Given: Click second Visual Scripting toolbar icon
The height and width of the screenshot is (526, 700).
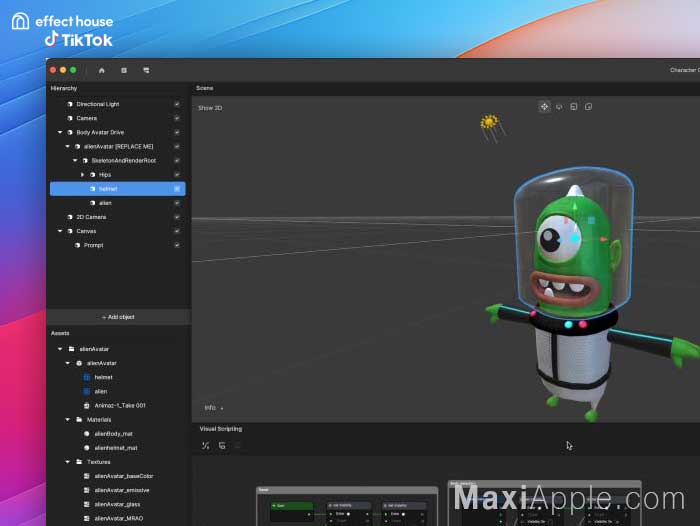Looking at the screenshot, I should [x=222, y=445].
